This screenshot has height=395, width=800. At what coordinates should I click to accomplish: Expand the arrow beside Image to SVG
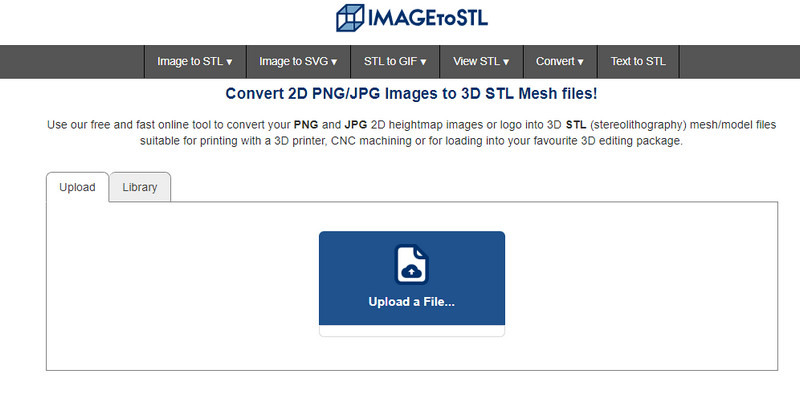pyautogui.click(x=334, y=62)
